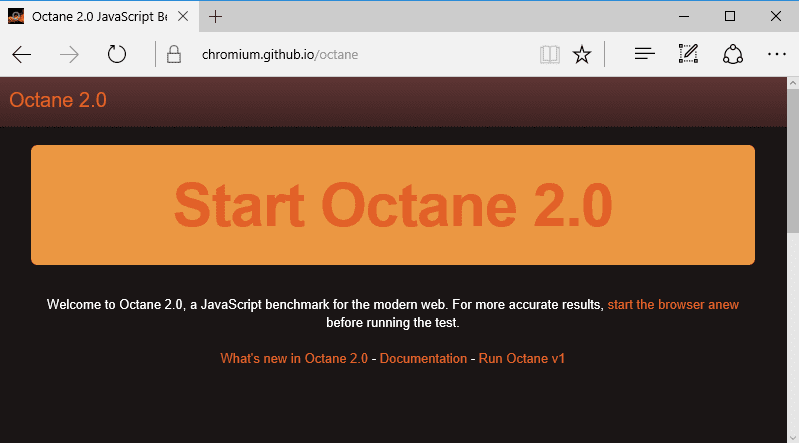
Task: Select the Octane 2.0 JavaScript tab
Action: point(99,16)
